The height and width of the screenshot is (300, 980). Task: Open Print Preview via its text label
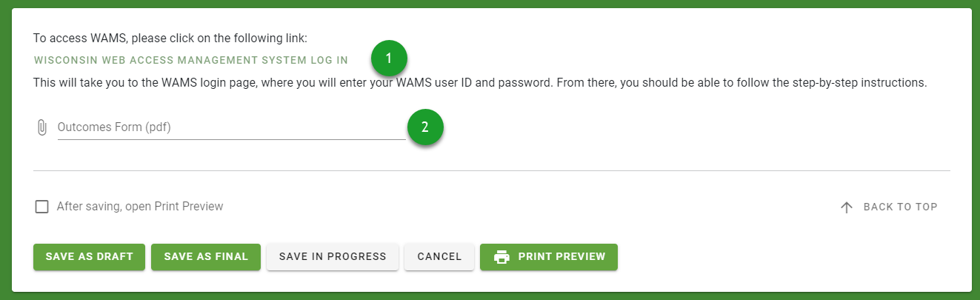[x=561, y=257]
